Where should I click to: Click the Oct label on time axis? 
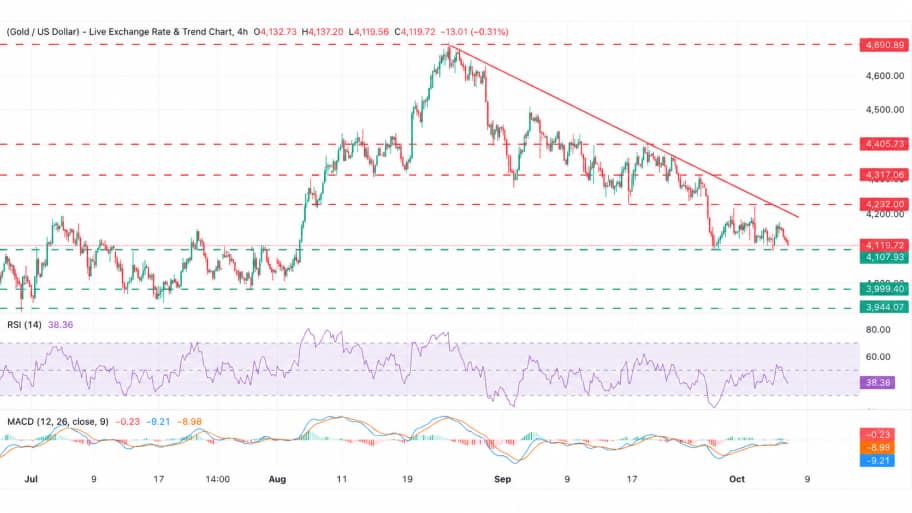(x=737, y=479)
